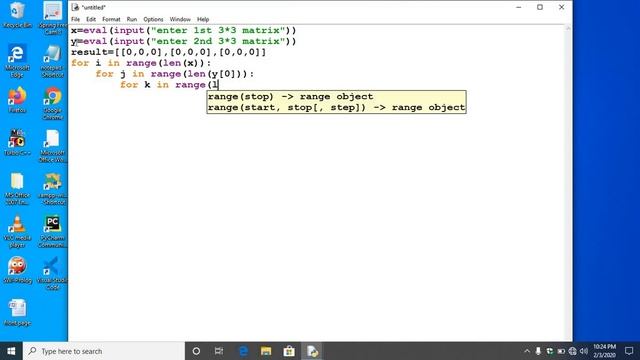Screen dimensions: 640x360
Task: Click the battery tray icon
Action: [x=561, y=351]
